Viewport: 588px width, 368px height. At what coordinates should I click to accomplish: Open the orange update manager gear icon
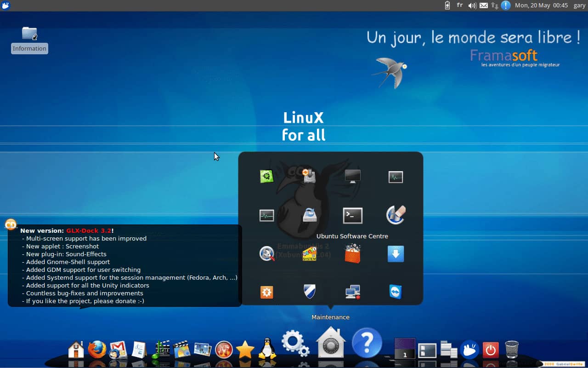point(266,292)
